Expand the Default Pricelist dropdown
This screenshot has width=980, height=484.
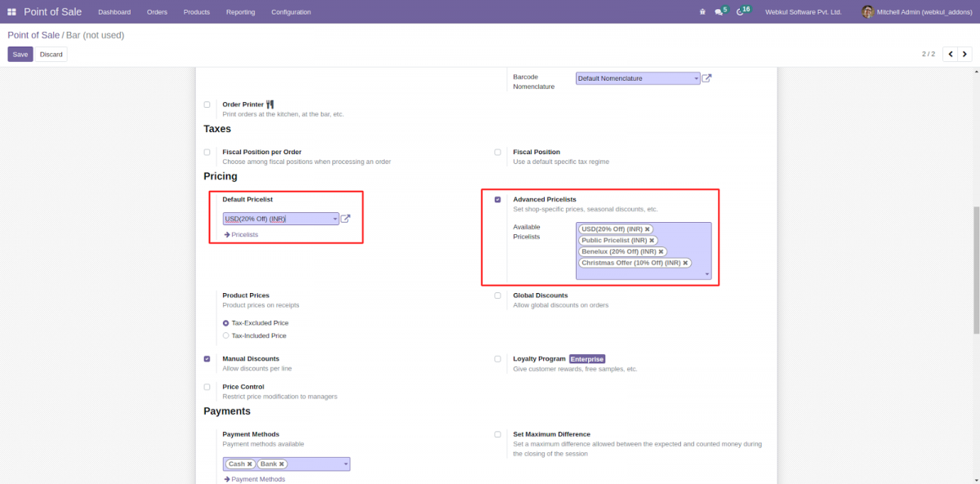pyautogui.click(x=333, y=218)
